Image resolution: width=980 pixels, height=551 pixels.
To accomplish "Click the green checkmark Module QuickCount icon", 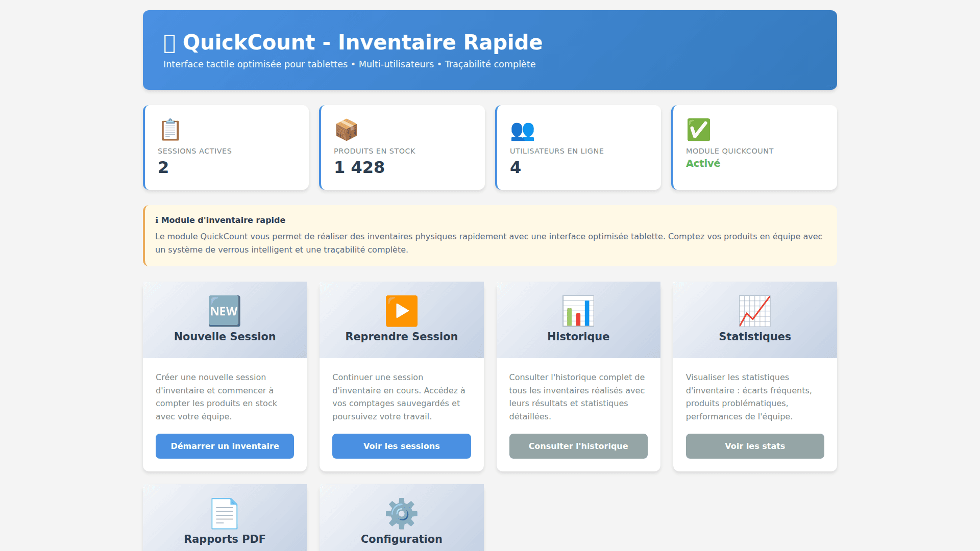I will coord(698,130).
